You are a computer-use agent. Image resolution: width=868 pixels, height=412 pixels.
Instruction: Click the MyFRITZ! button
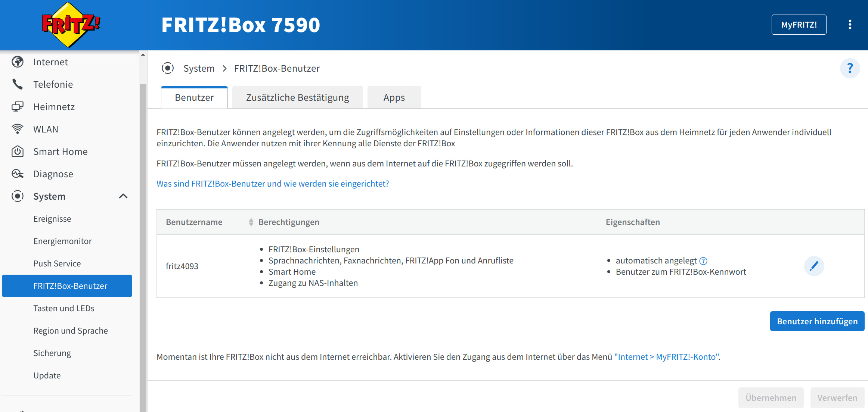point(799,25)
